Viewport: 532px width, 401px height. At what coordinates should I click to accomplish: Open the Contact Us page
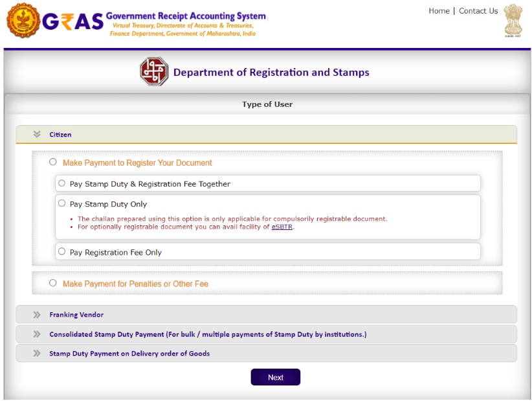[x=478, y=11]
